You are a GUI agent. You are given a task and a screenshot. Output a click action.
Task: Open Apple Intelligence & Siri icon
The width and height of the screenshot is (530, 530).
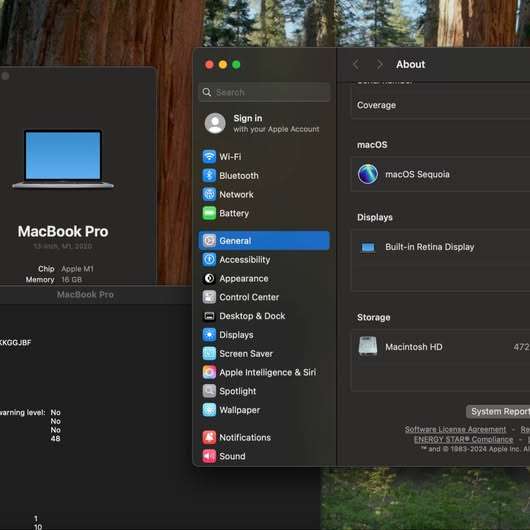click(x=209, y=372)
